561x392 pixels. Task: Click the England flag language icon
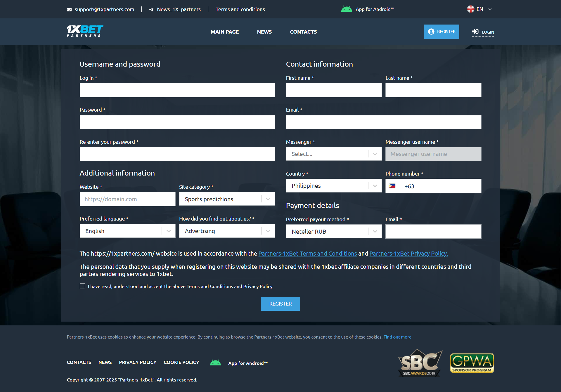tap(470, 9)
